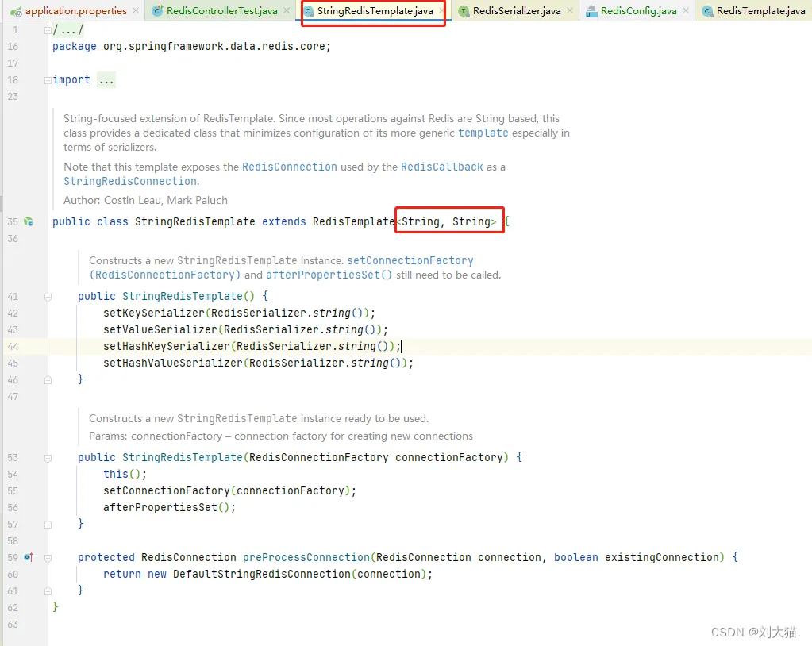Viewport: 812px width, 646px height.
Task: Close the RedisConfig.java tab
Action: pos(686,10)
